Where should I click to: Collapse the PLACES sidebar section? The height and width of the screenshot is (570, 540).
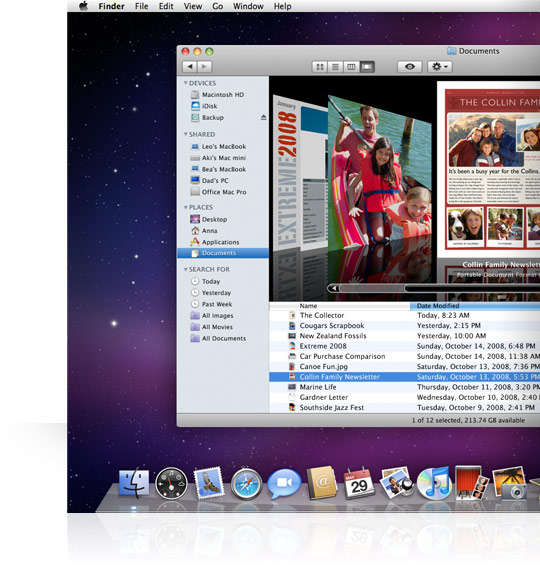click(x=185, y=208)
